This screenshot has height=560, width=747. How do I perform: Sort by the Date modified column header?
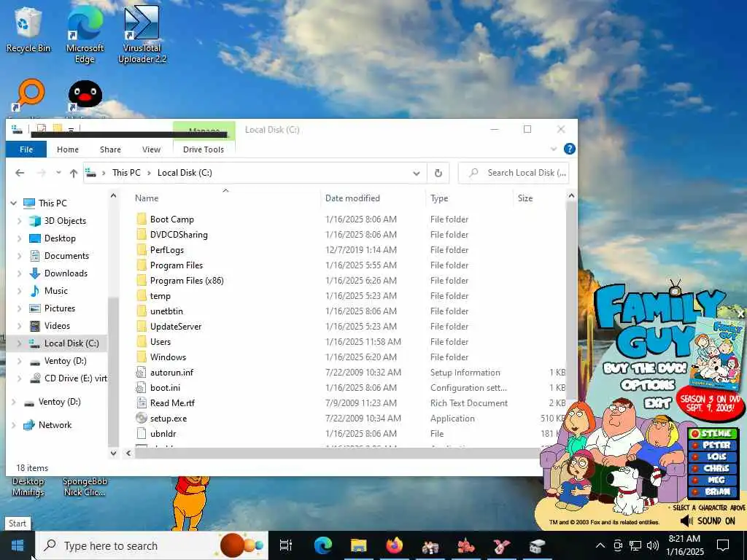coord(352,198)
